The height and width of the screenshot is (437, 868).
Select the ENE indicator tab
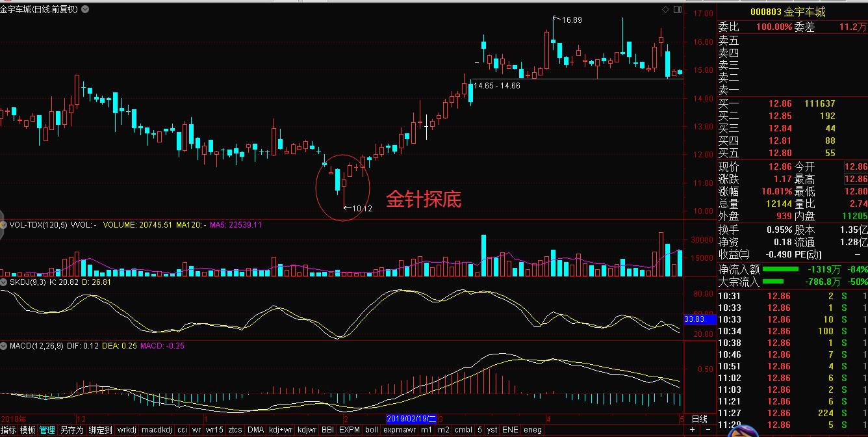coord(510,430)
